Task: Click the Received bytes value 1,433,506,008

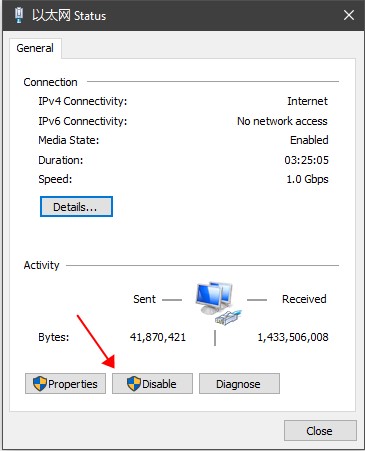Action: pos(293,337)
